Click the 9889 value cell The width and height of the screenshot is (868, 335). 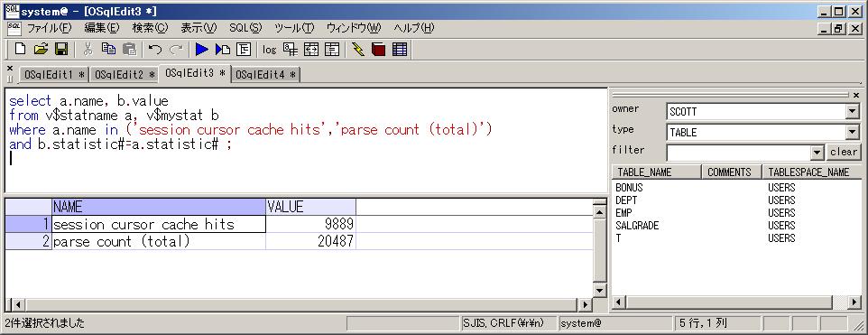[310, 224]
